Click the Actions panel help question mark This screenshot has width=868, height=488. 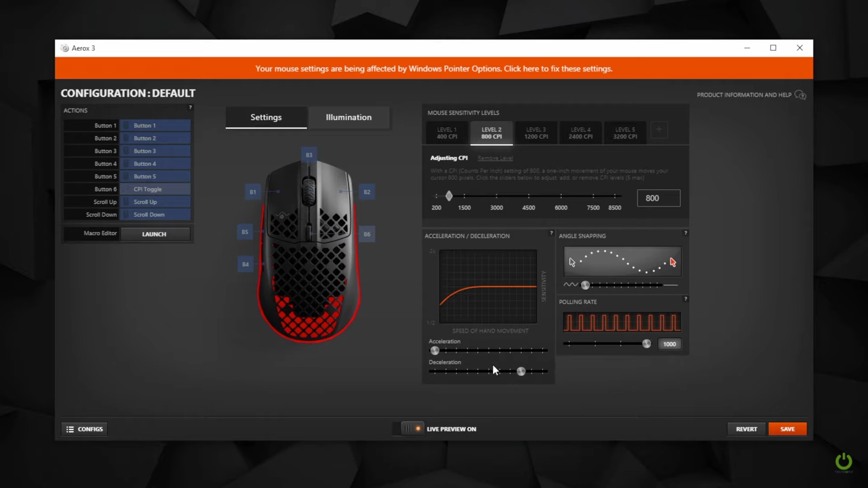190,108
